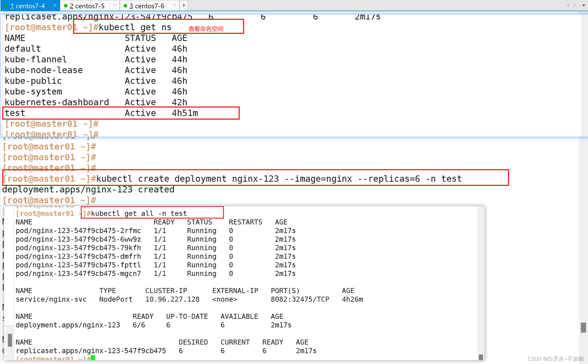Click the 'kube-node-lease' namespace name
The width and height of the screenshot is (588, 364).
click(44, 70)
